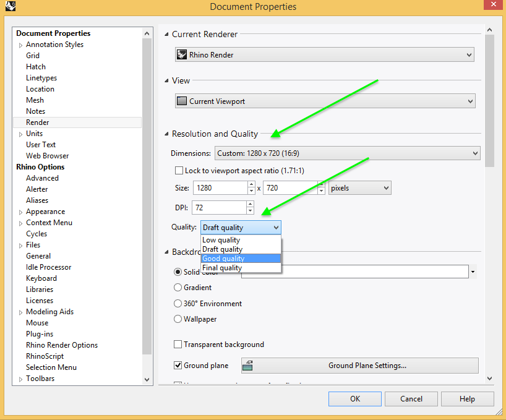Expand Annotation Styles in the settings tree
The height and width of the screenshot is (420, 506).
19,44
